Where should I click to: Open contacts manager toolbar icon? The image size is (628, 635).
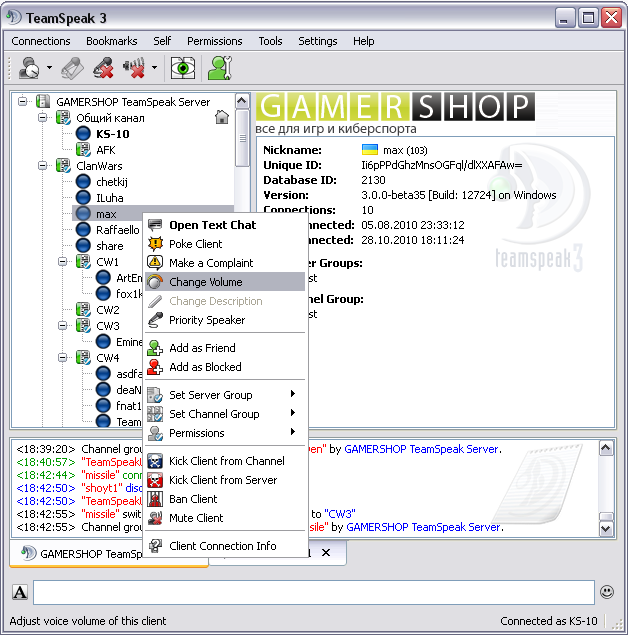click(217, 68)
